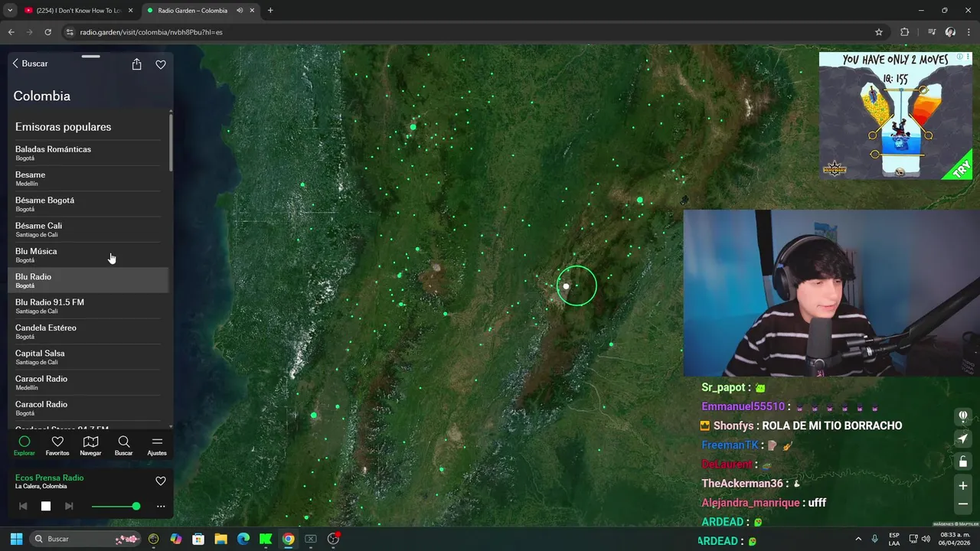Screen dimensions: 980x551
Task: Skip to the previous station
Action: pos(23,506)
